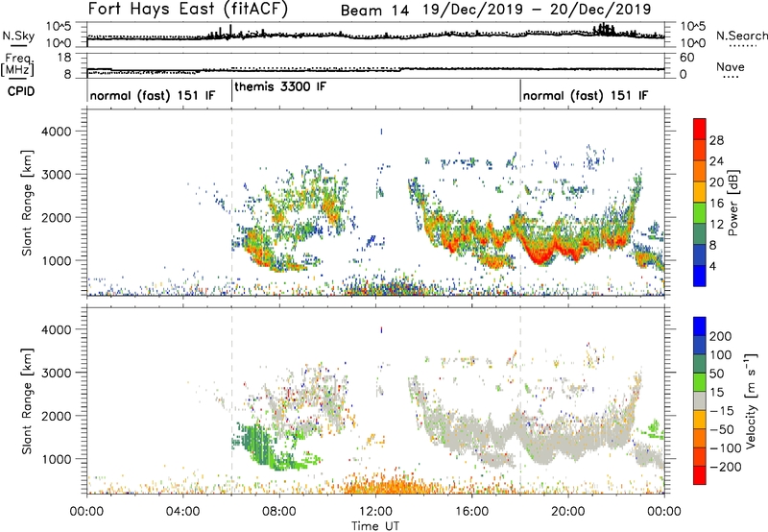Click the 'Nave' legend label
Screen dimensions: 768x532
click(730, 66)
